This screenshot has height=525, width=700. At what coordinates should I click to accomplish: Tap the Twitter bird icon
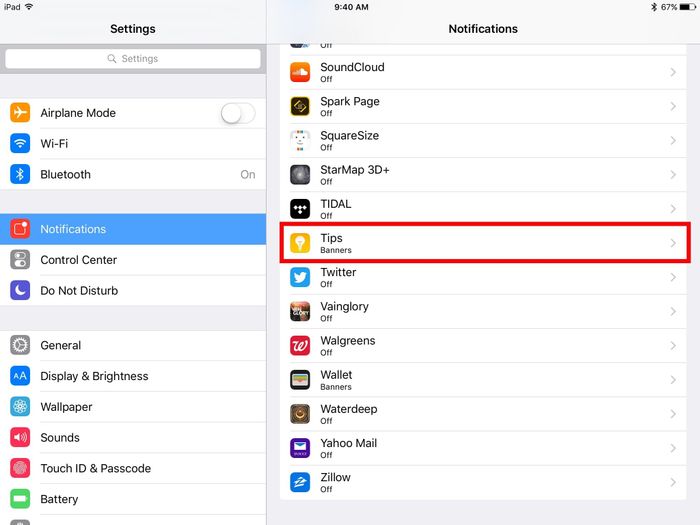coord(300,277)
